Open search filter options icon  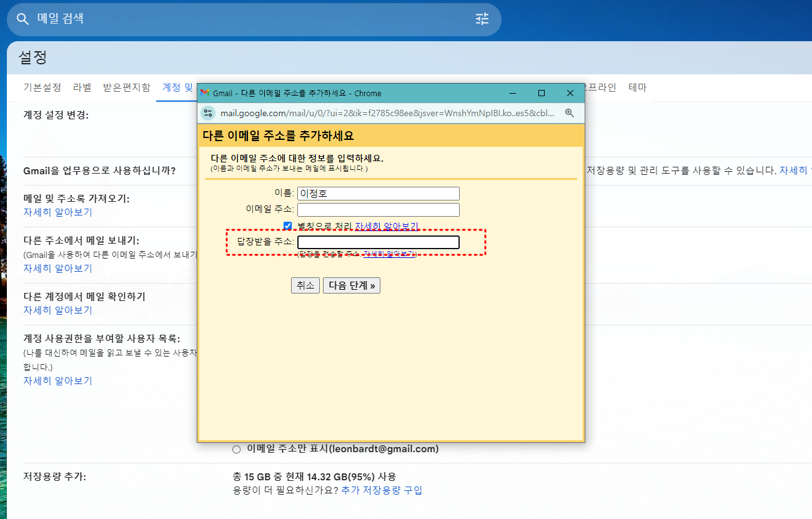482,19
